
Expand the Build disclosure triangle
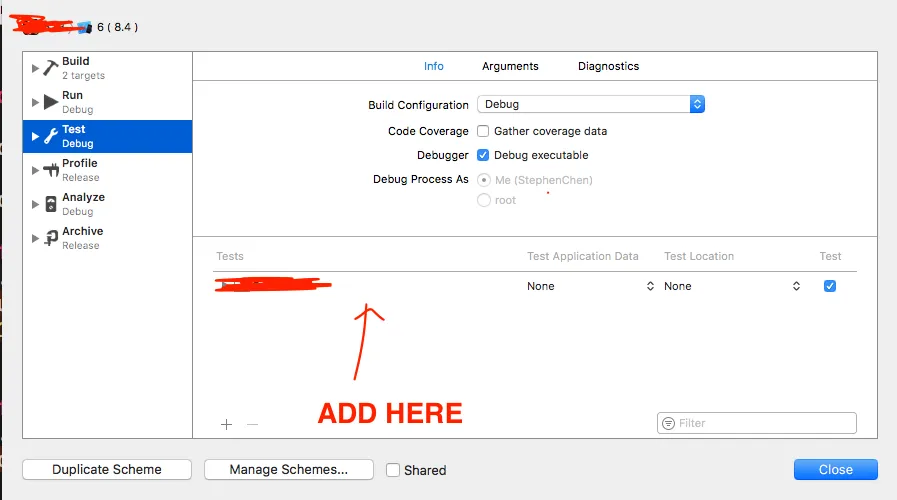tap(36, 68)
